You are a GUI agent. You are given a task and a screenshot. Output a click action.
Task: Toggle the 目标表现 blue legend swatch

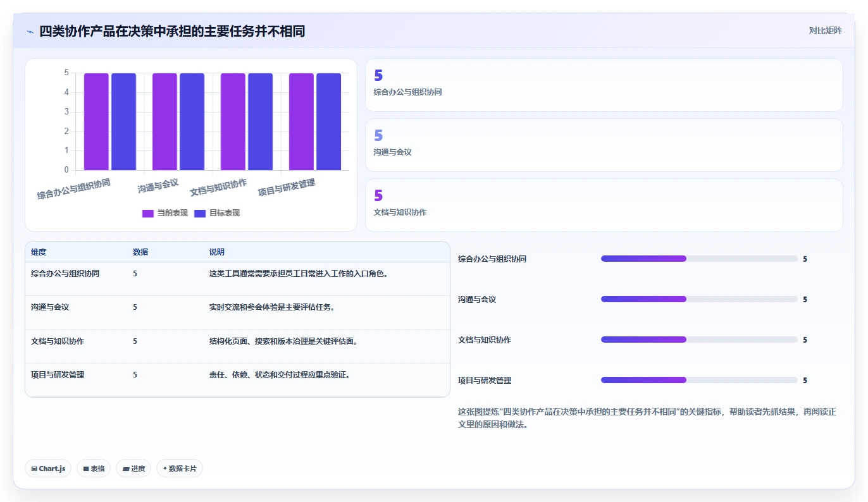[x=200, y=213]
